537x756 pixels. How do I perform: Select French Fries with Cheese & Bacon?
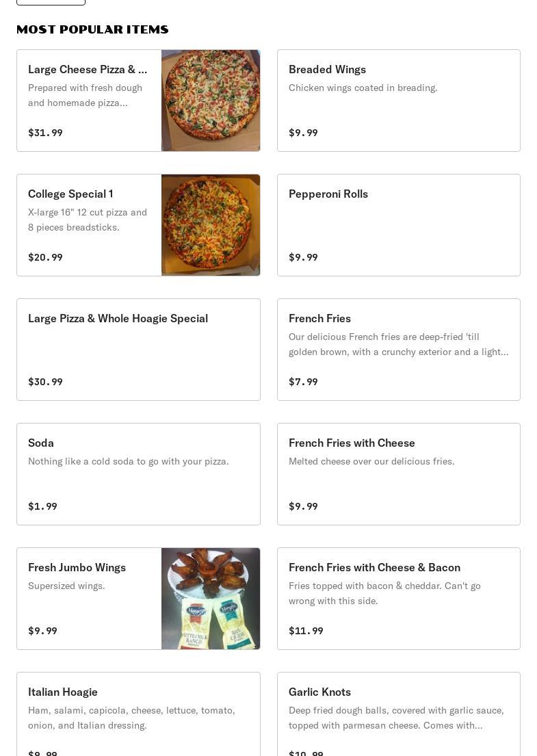374,567
